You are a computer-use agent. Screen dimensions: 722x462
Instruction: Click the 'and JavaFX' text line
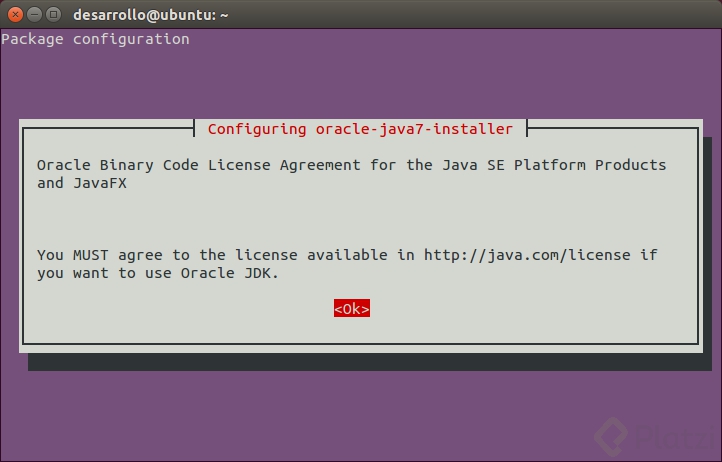[x=82, y=183]
